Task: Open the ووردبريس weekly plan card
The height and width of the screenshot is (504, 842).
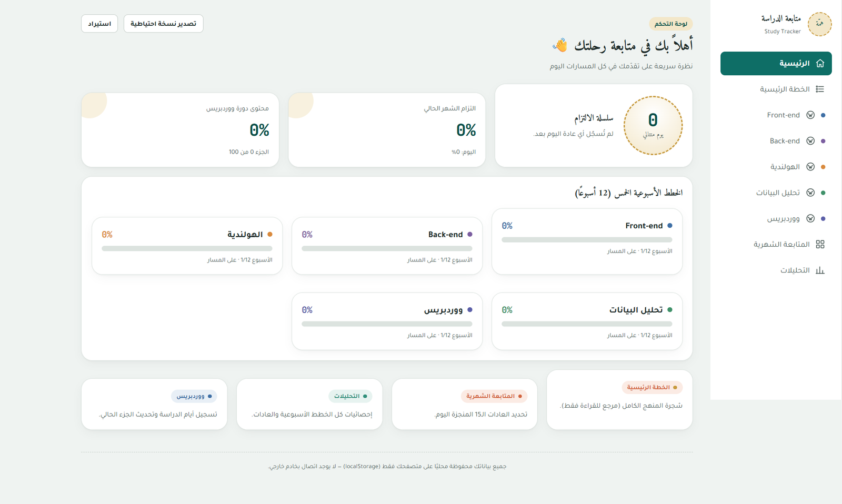Action: [387, 321]
